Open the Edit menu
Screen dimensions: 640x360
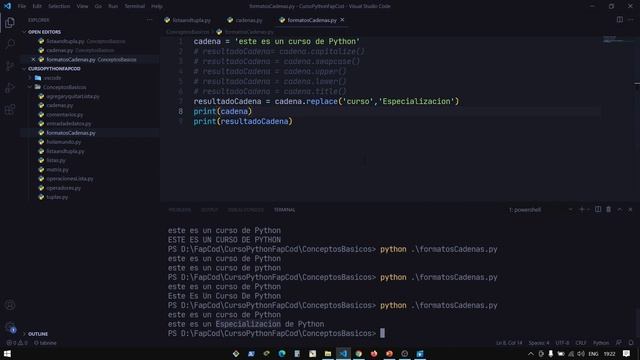coord(37,6)
